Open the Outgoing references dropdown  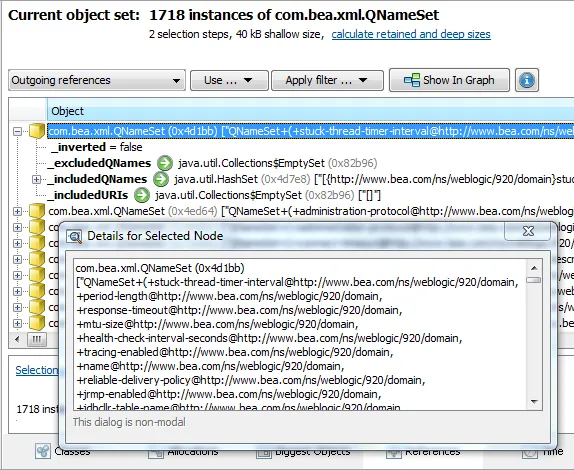(x=97, y=80)
